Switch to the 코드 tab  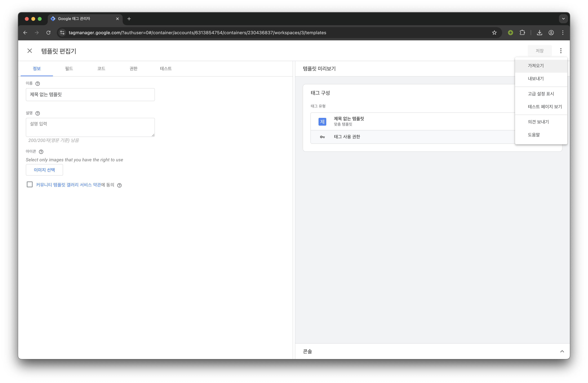click(x=101, y=68)
